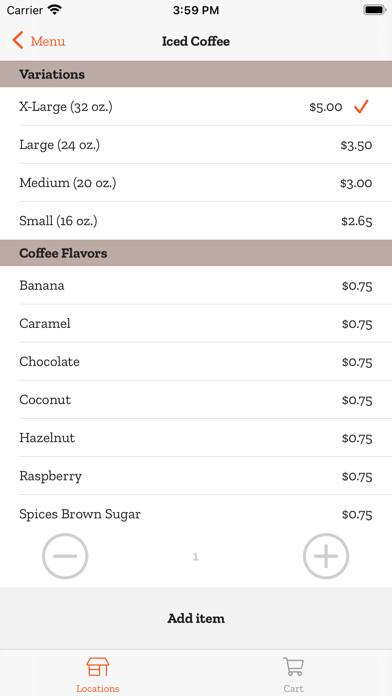392x696 pixels.
Task: Toggle the Coconut flavor option
Action: [x=196, y=400]
